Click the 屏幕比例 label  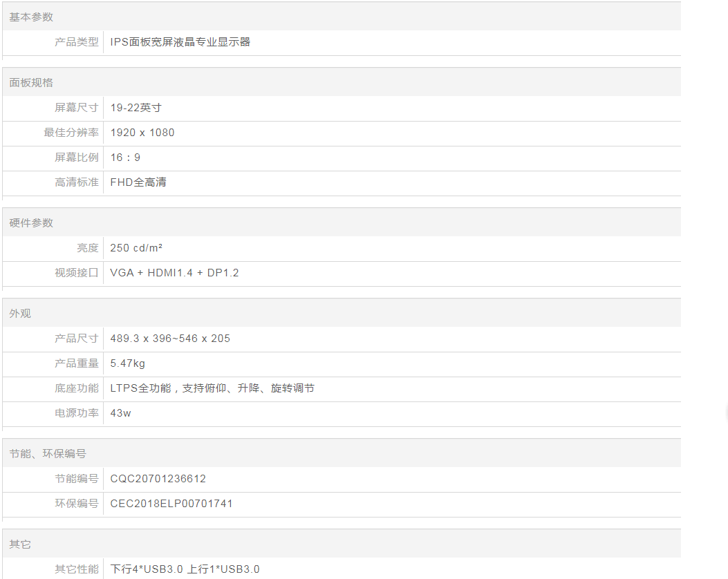click(x=77, y=158)
